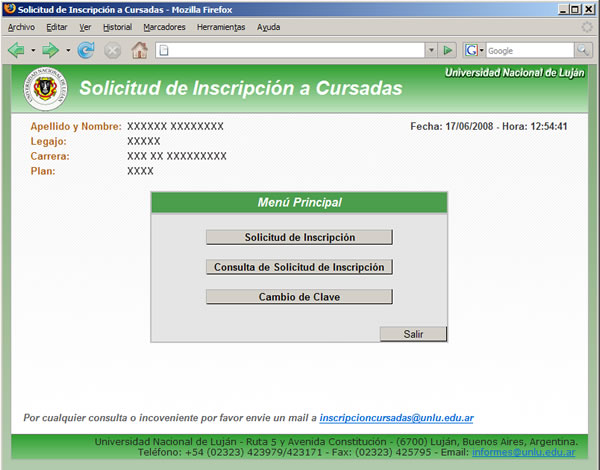Go to the Home page icon
This screenshot has height=470, width=600.
[x=140, y=50]
